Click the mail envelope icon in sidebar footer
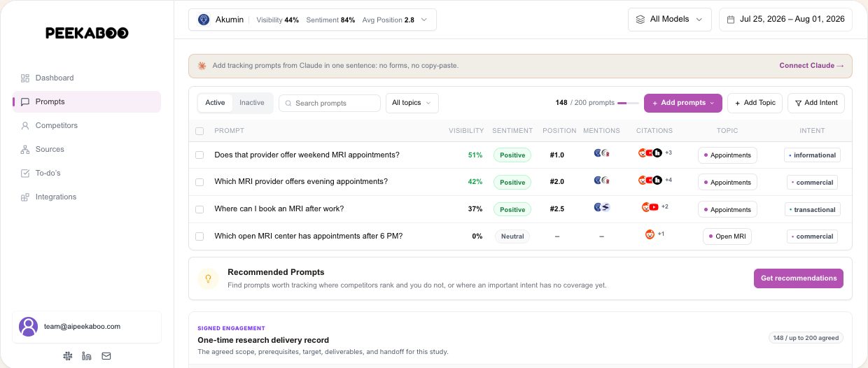 [x=106, y=356]
